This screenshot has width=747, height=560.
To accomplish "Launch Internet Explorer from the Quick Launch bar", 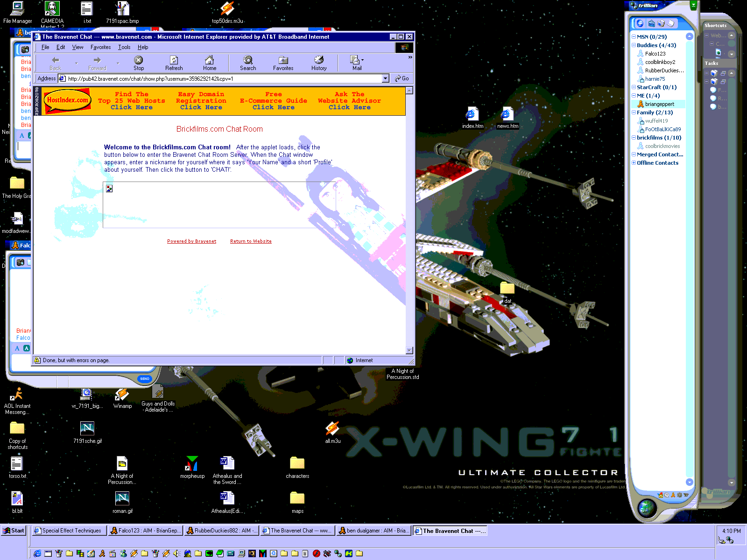I will [x=37, y=553].
